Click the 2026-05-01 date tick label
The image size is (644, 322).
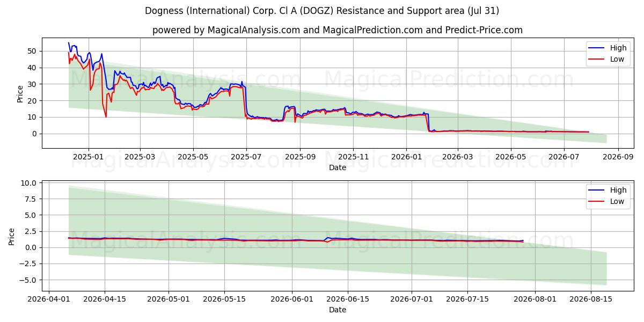(169, 299)
